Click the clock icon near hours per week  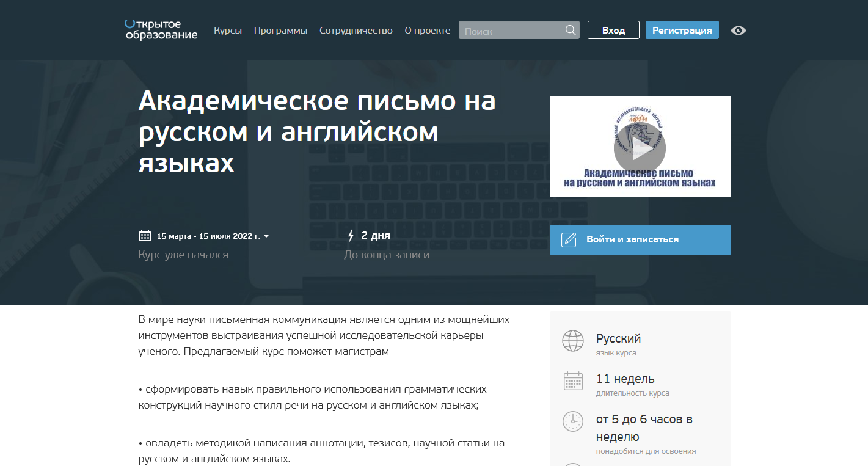[x=572, y=421]
